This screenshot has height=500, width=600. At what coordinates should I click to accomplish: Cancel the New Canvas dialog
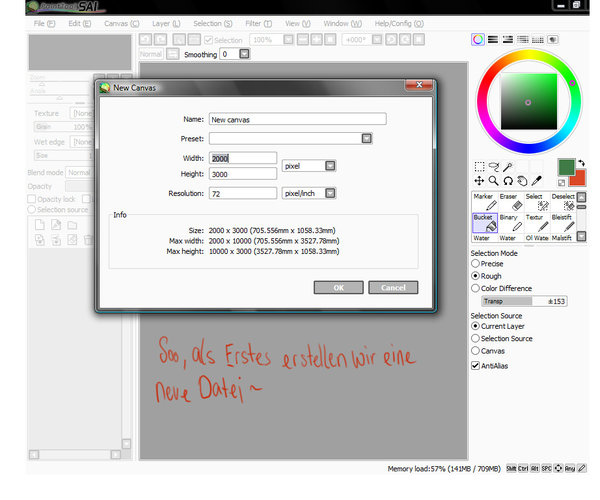click(393, 287)
